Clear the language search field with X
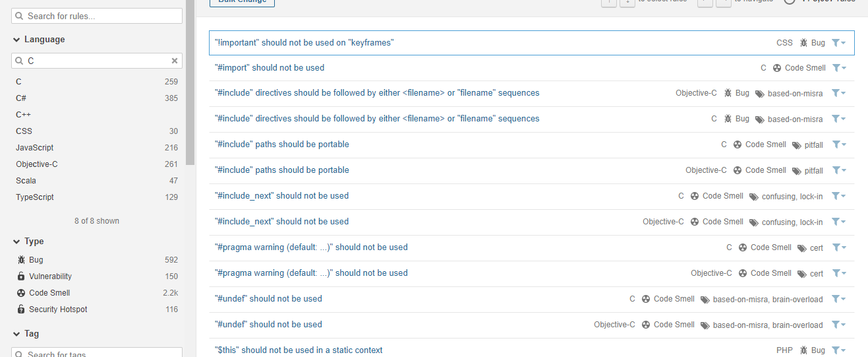 click(175, 61)
